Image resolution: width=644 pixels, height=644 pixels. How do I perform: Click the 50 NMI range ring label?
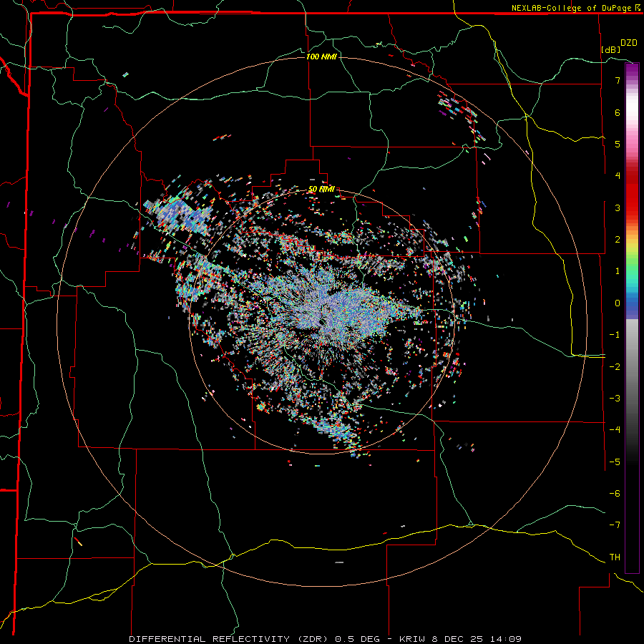coord(321,189)
